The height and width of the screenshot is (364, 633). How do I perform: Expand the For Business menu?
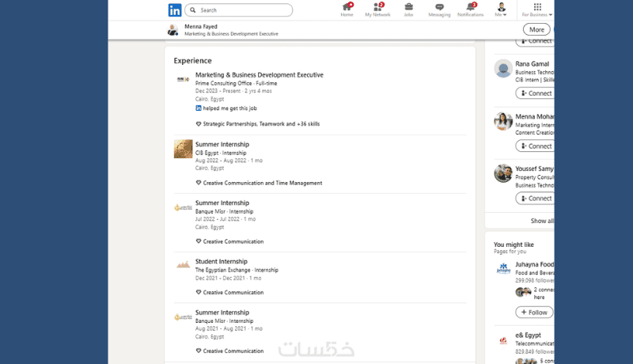(x=537, y=9)
